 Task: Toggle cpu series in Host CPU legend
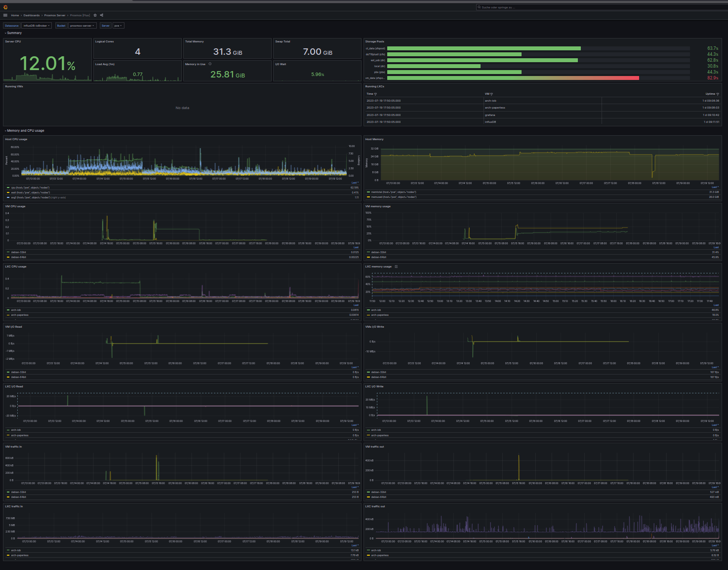(31, 188)
